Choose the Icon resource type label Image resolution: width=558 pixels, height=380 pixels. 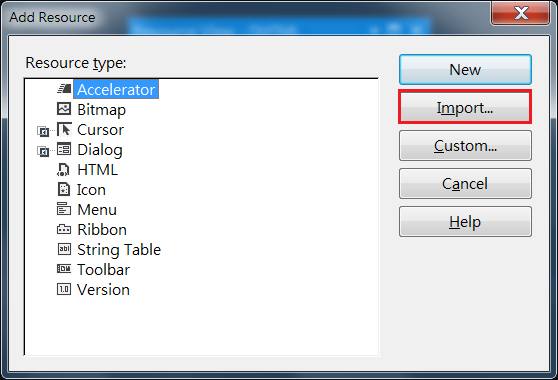pyautogui.click(x=91, y=190)
